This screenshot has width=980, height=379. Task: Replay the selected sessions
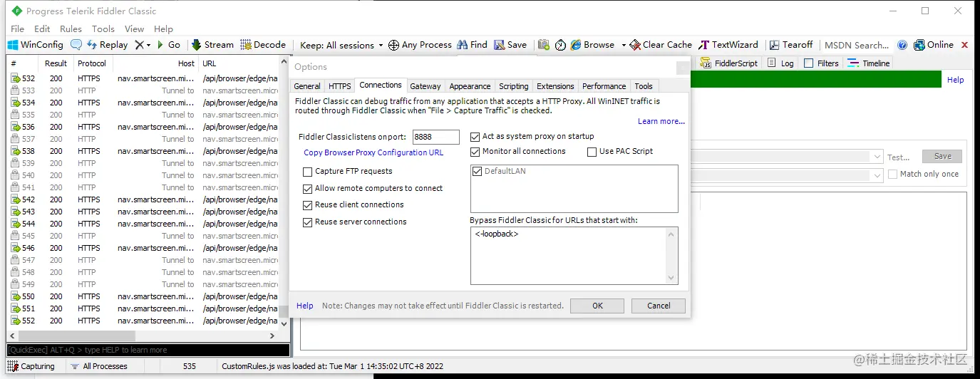point(108,44)
